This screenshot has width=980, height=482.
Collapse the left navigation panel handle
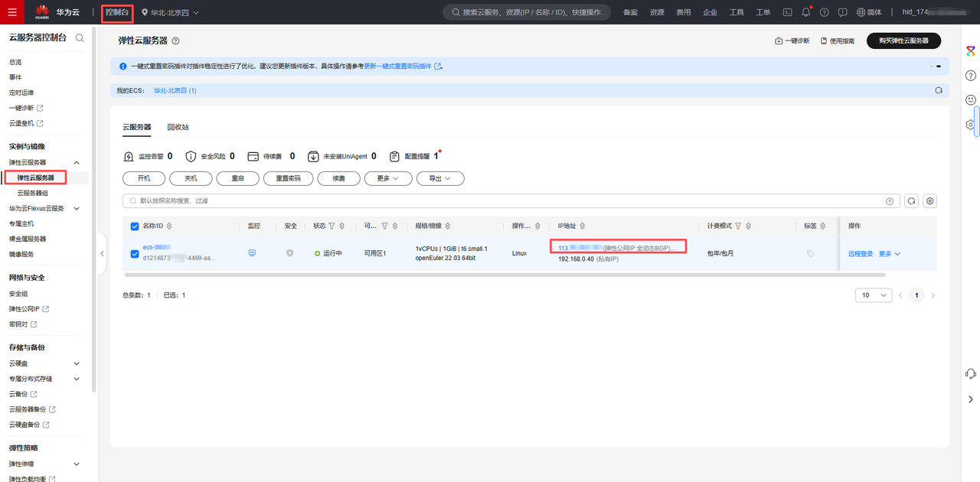[102, 253]
